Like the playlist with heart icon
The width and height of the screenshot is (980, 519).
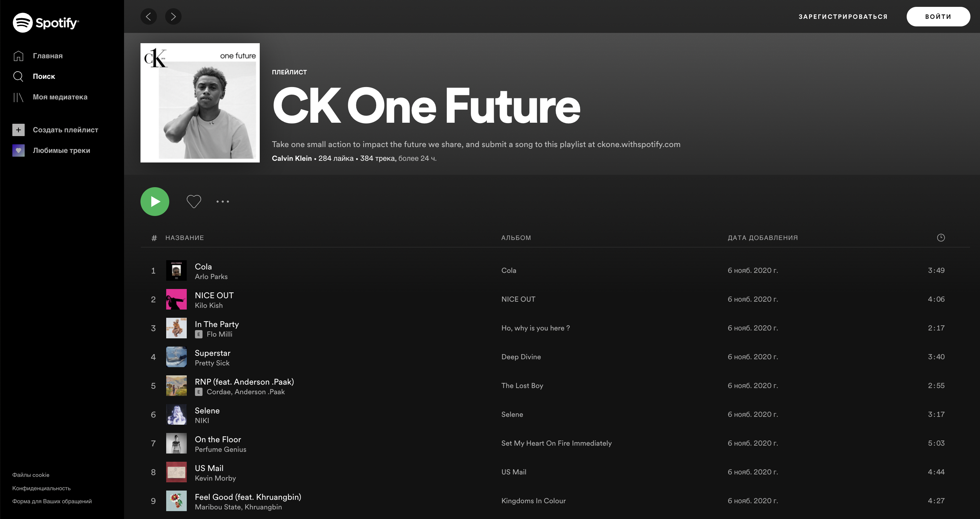(194, 201)
